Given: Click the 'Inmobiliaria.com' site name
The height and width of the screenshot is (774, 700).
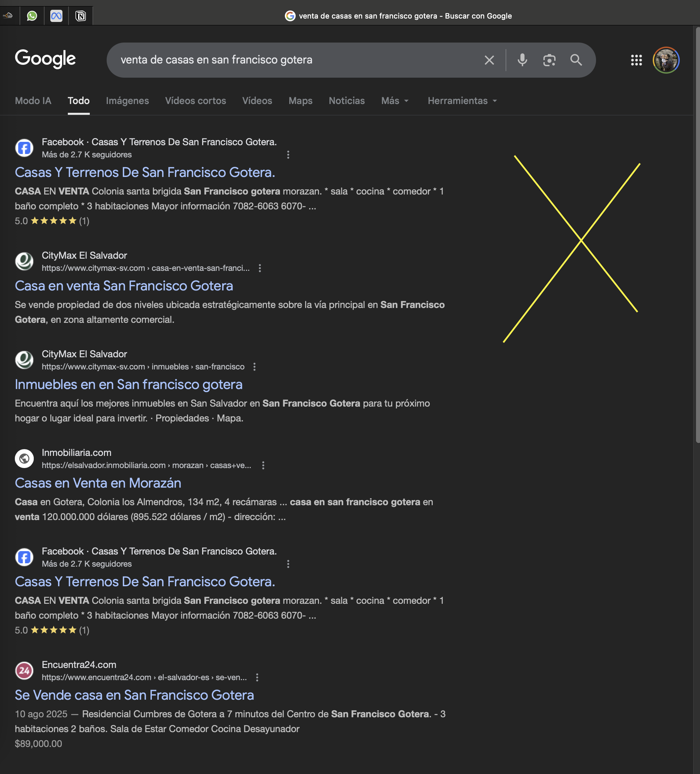Looking at the screenshot, I should coord(76,453).
